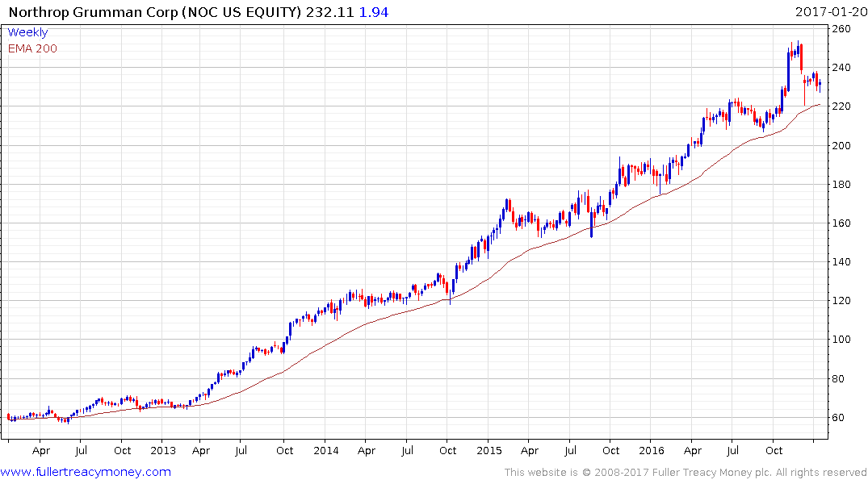Click the 140 price axis label
Screen dimensions: 868x484
coord(841,261)
